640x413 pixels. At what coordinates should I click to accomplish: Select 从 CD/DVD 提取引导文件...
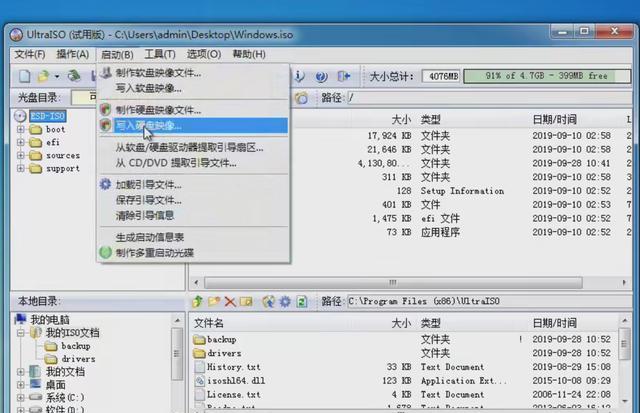point(194,163)
